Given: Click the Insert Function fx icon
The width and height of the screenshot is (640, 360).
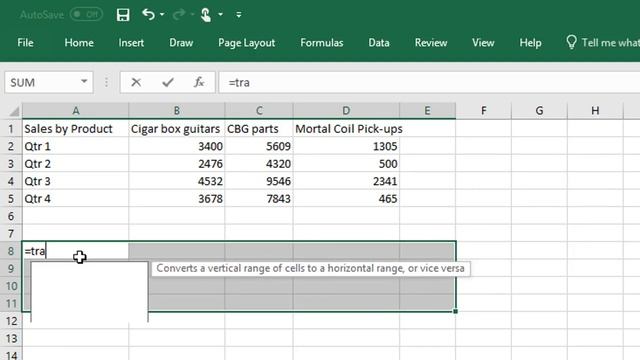Looking at the screenshot, I should tap(199, 82).
